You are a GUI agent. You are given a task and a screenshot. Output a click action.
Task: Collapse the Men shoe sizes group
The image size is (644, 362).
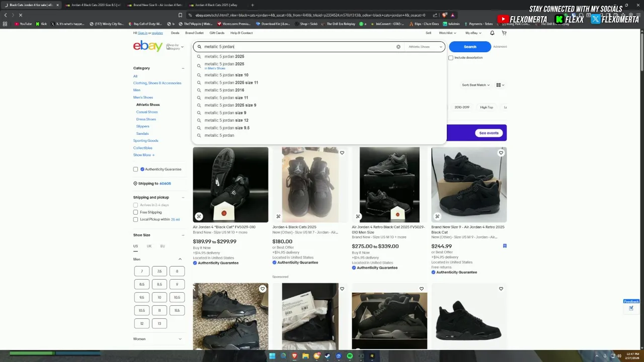(180, 259)
